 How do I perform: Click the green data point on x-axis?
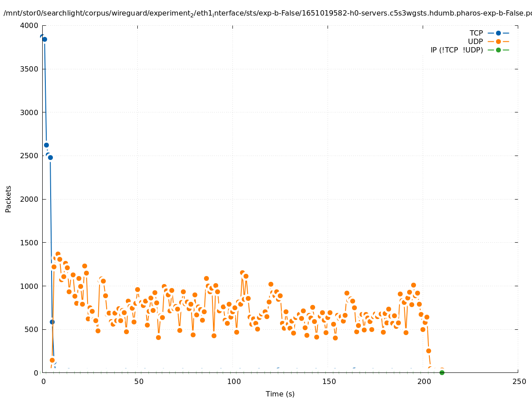(x=442, y=372)
